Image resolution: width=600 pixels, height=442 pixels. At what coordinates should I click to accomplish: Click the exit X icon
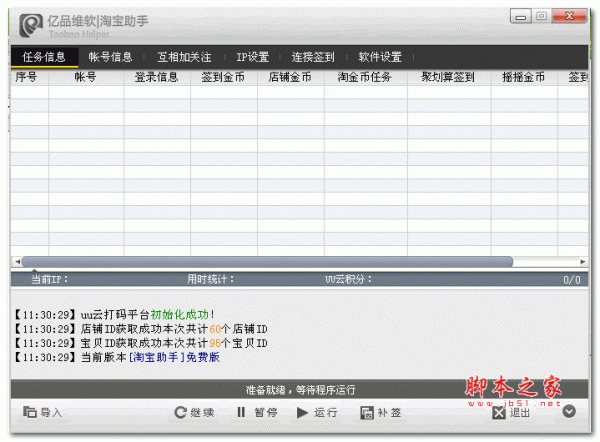[499, 413]
